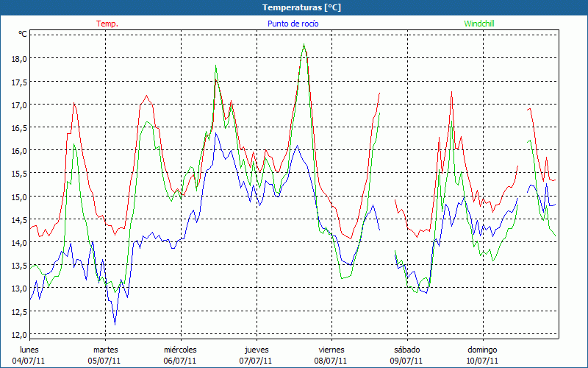Select the 18,0 y-axis value
Screen dimensions: 588x368
coord(18,58)
